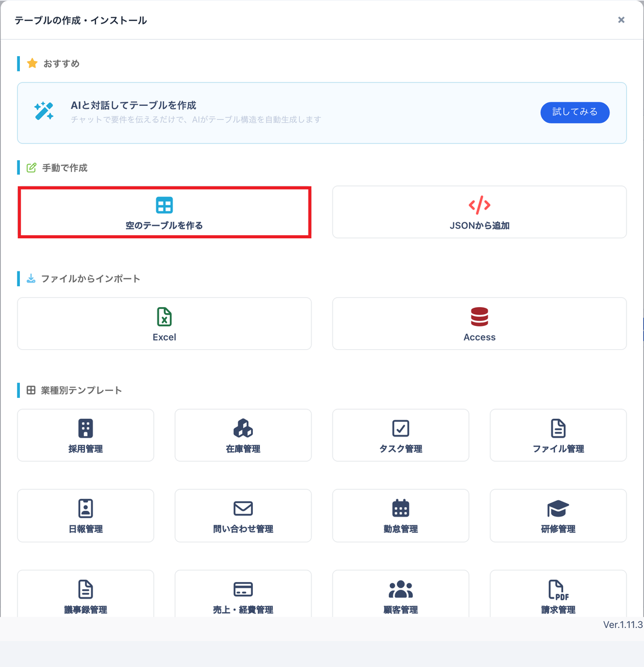Click the 問い合わせ管理 template label
This screenshot has height=667, width=644.
pyautogui.click(x=243, y=529)
